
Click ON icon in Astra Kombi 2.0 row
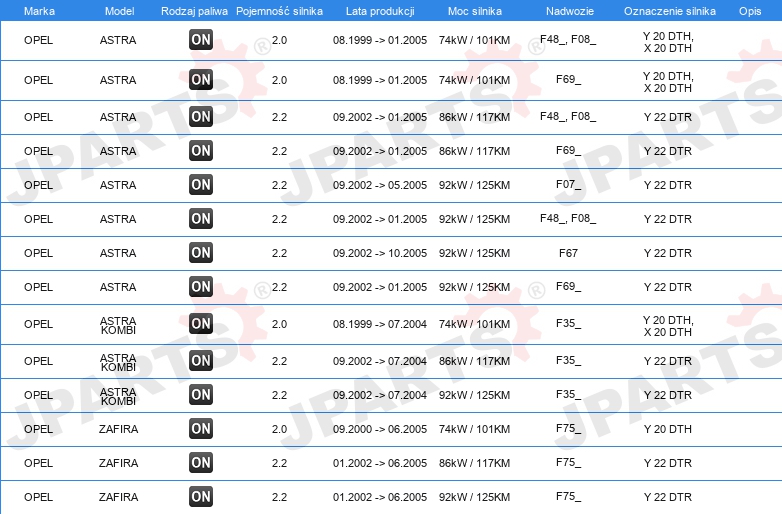click(x=201, y=324)
